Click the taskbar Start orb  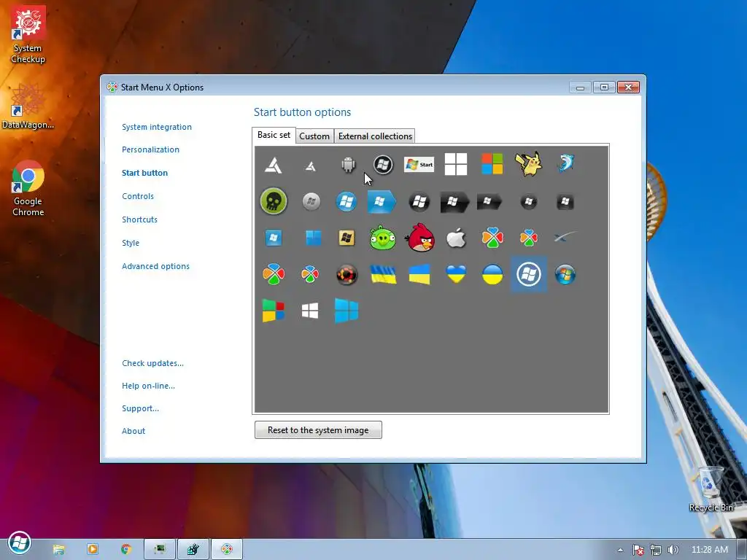20,542
